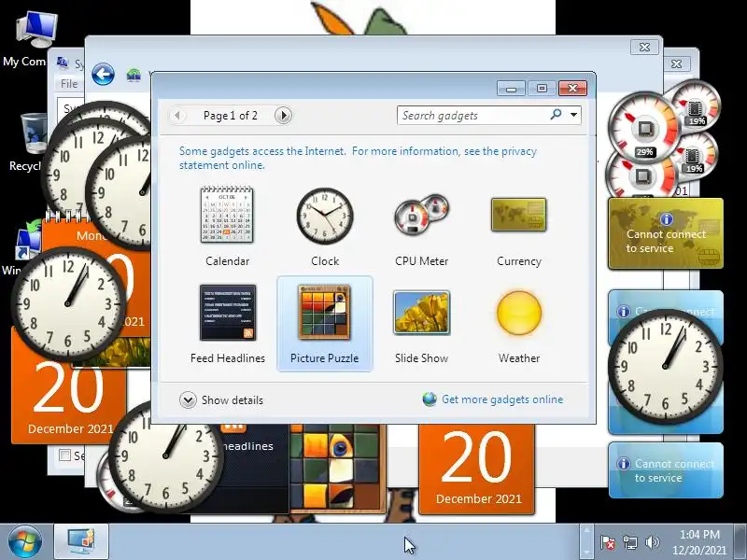747x560 pixels.
Task: Click the taskbar clock showing 1:04 PM
Action: 699,542
